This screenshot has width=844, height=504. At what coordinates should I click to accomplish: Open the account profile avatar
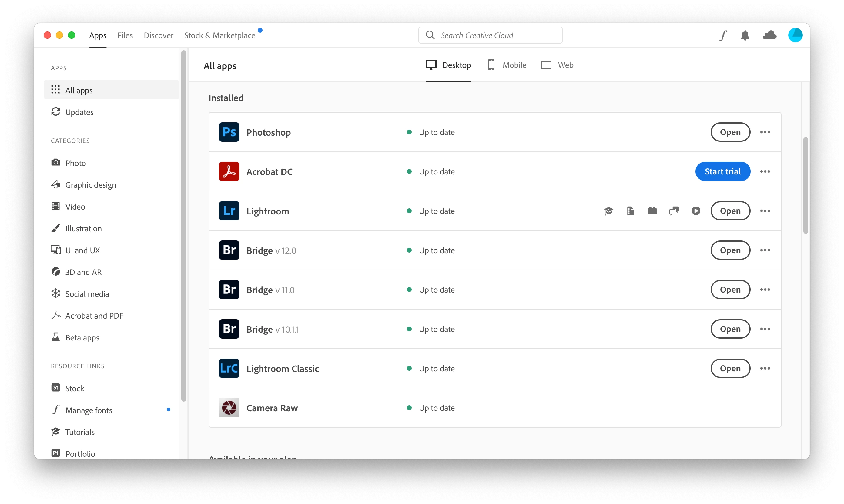(x=795, y=35)
